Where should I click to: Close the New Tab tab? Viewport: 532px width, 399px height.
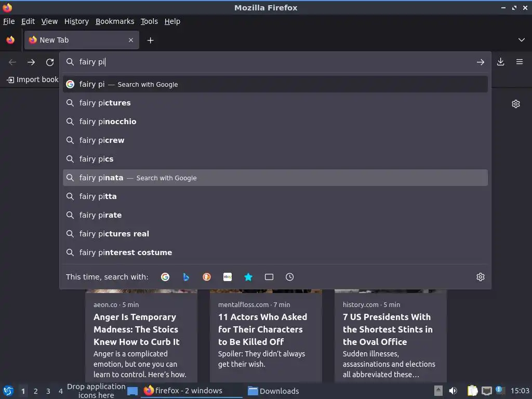[130, 40]
